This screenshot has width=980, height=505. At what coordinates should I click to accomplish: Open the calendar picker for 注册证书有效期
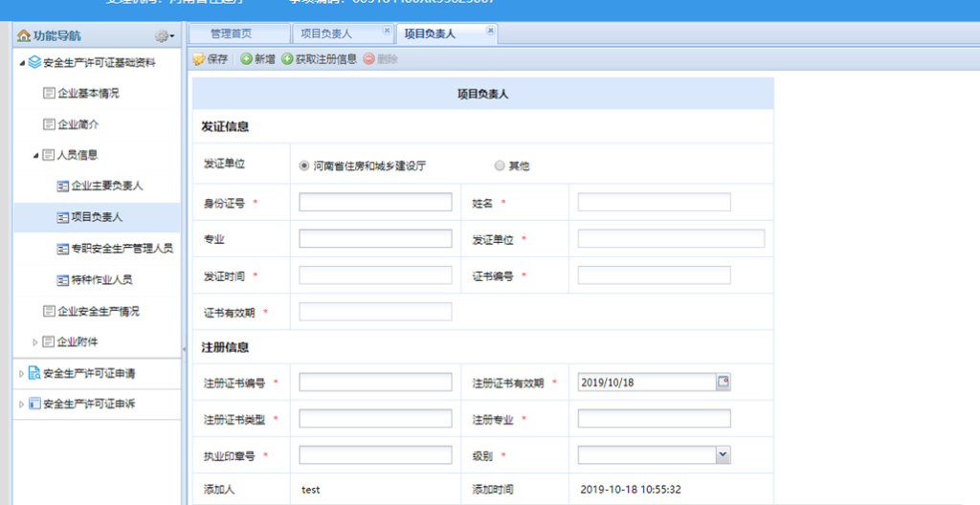point(724,382)
